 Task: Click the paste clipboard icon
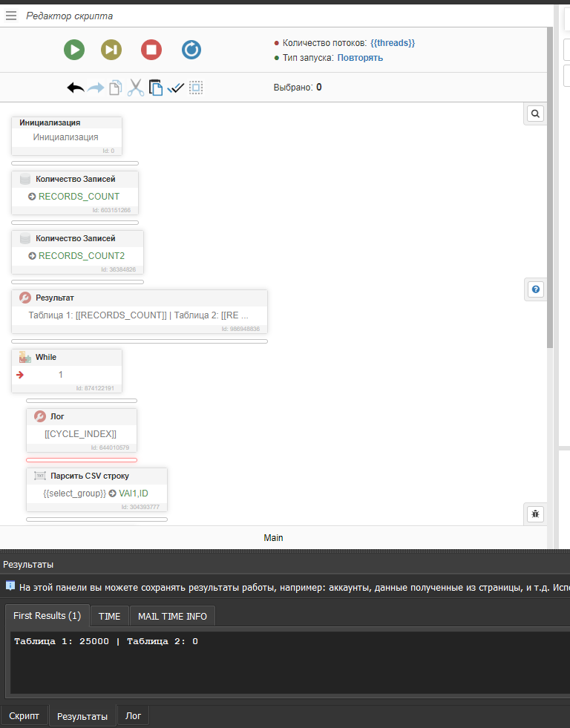click(x=156, y=88)
